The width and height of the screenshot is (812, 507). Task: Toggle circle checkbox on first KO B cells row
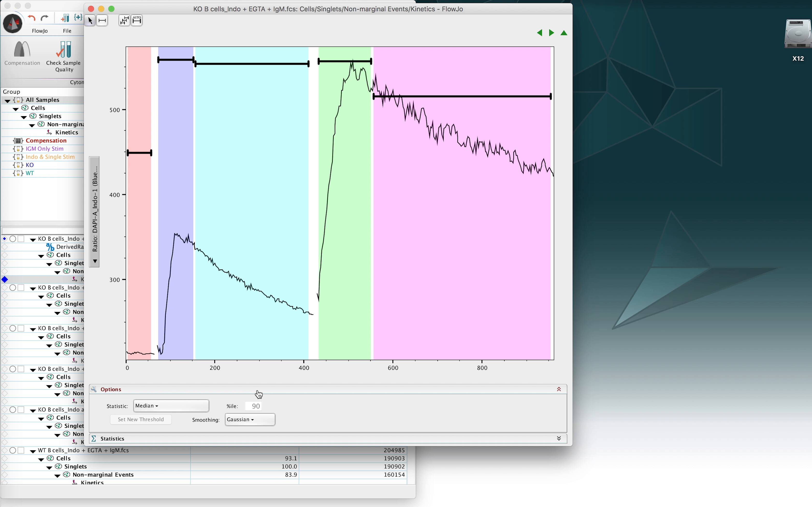pos(13,239)
